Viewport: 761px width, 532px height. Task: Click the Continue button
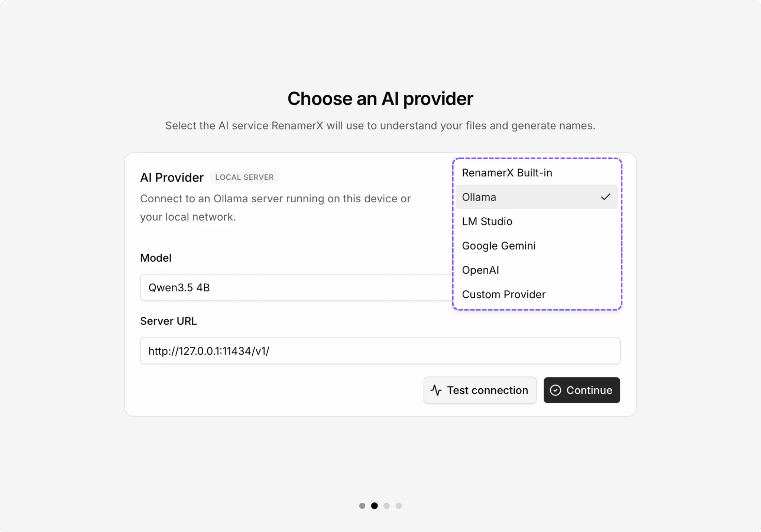coord(582,390)
